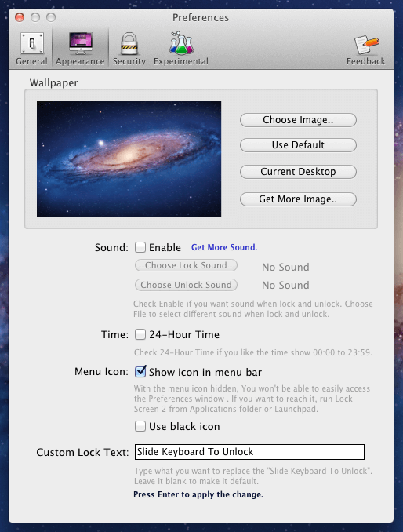The height and width of the screenshot is (532, 403).
Task: Set wallpaper with Current Desktop button
Action: coord(298,172)
